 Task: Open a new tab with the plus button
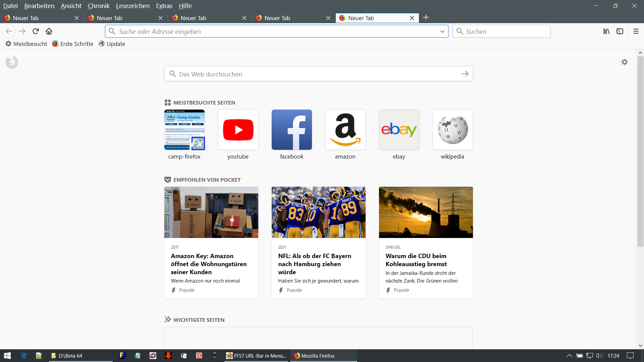pyautogui.click(x=426, y=17)
